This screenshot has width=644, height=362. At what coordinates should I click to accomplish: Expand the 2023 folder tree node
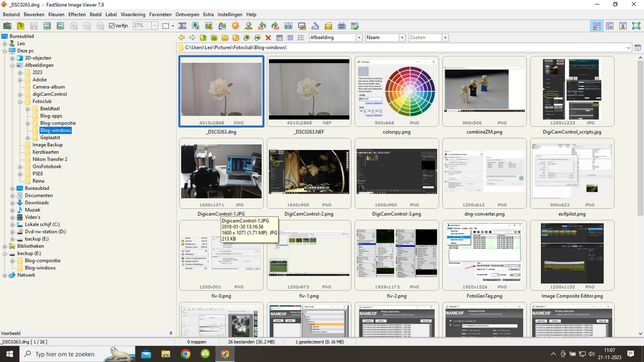tap(20, 72)
